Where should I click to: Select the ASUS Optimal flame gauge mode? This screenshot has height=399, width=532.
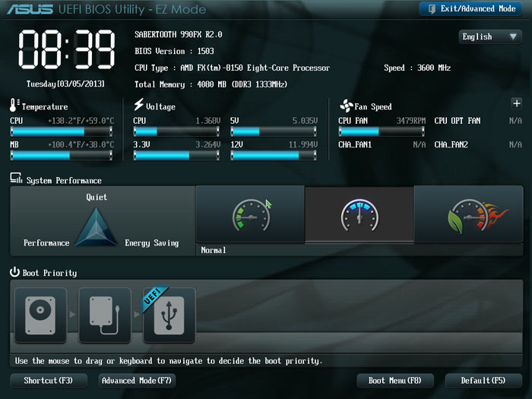(x=469, y=214)
